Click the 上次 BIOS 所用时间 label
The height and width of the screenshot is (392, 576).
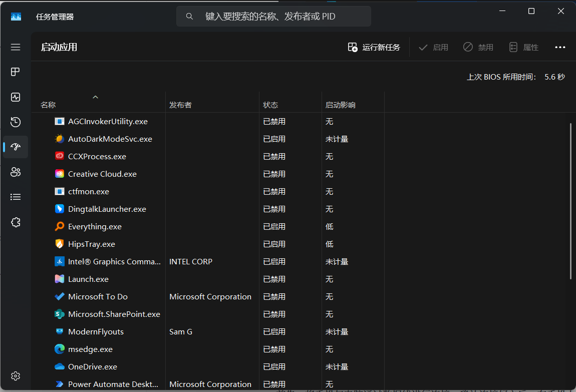point(501,77)
